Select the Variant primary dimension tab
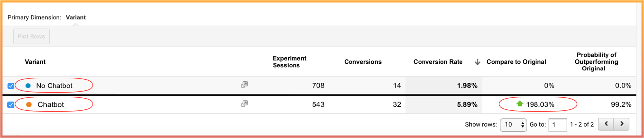This screenshot has height=138, width=644. click(75, 17)
